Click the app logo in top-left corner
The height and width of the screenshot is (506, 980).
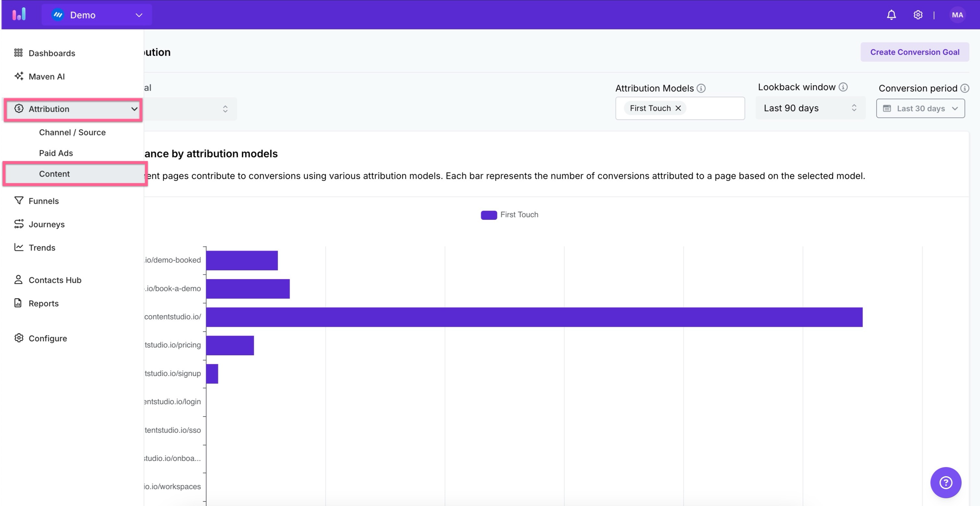pyautogui.click(x=18, y=15)
